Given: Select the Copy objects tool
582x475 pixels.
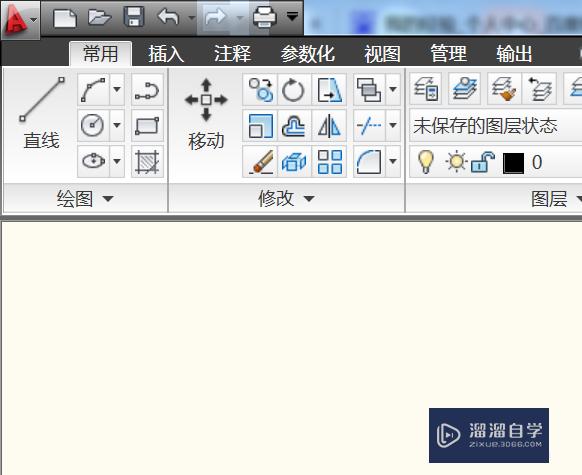Looking at the screenshot, I should pyautogui.click(x=260, y=89).
